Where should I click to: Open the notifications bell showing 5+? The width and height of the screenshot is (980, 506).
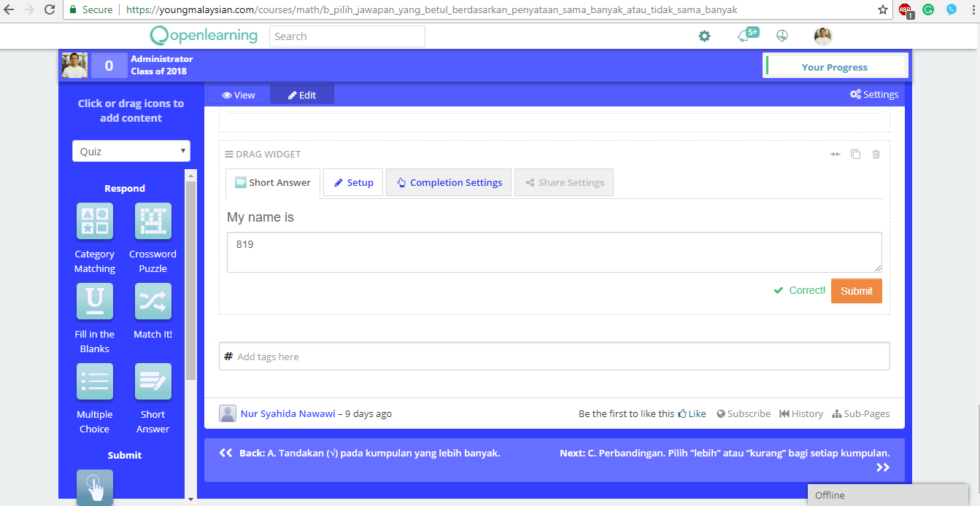pos(744,35)
